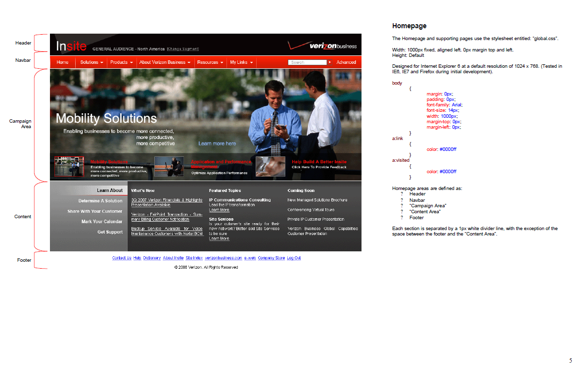Click the 'Campaign Area' annotation label
This screenshot has width=588, height=379.
pos(21,124)
